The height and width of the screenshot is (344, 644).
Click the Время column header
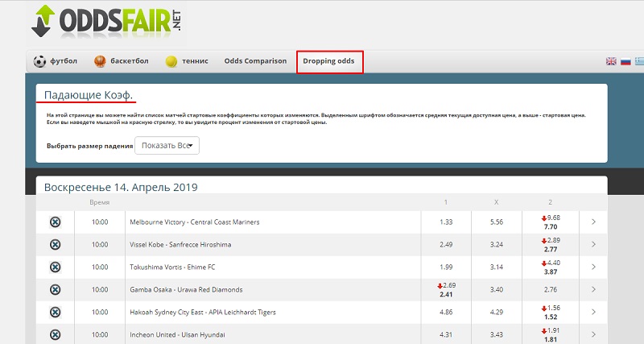pyautogui.click(x=99, y=202)
